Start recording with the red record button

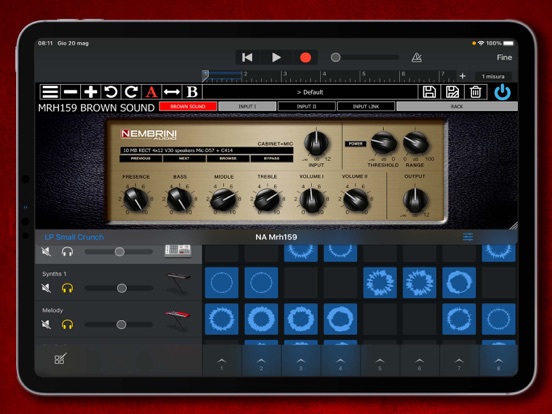[305, 57]
